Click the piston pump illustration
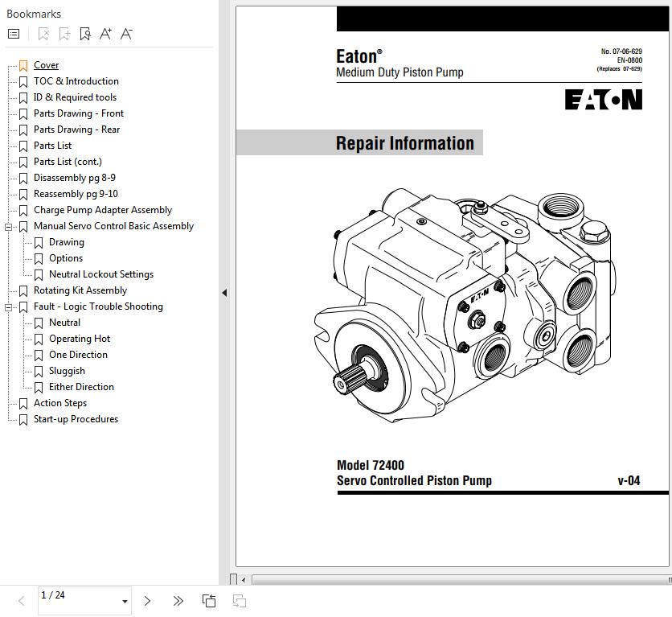 pos(463,306)
